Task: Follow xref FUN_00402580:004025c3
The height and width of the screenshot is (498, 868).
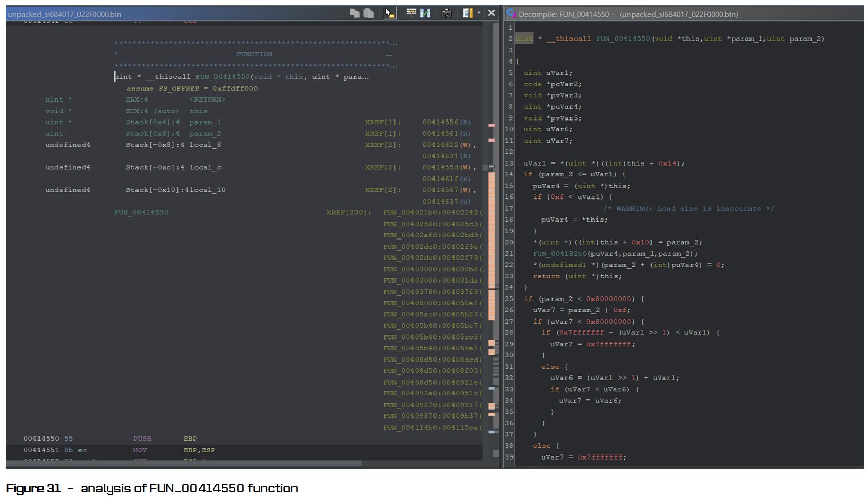Action: pos(432,224)
